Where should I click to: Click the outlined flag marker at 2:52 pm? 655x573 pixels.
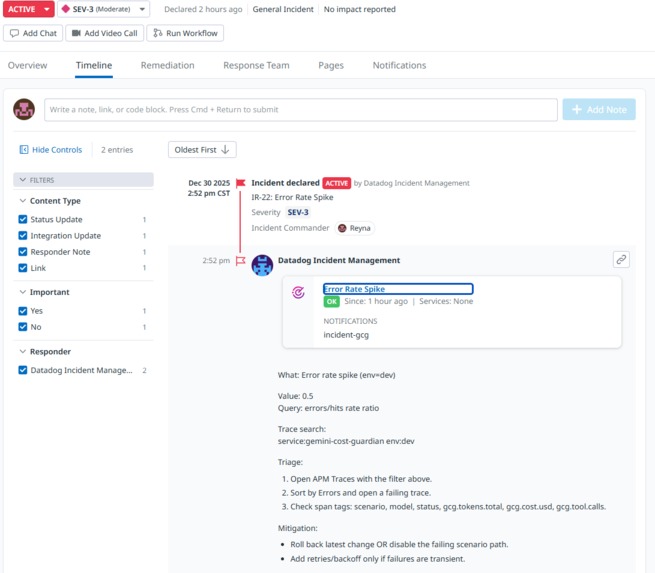coord(241,261)
